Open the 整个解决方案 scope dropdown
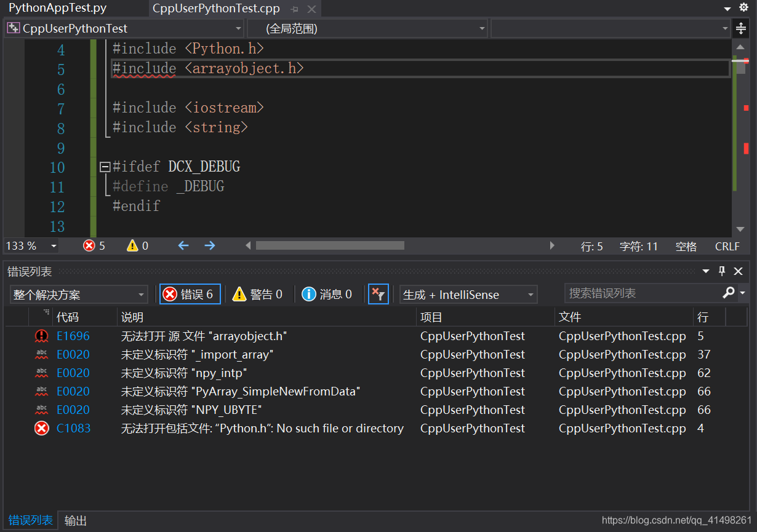Screen dimensions: 757x532 79,295
